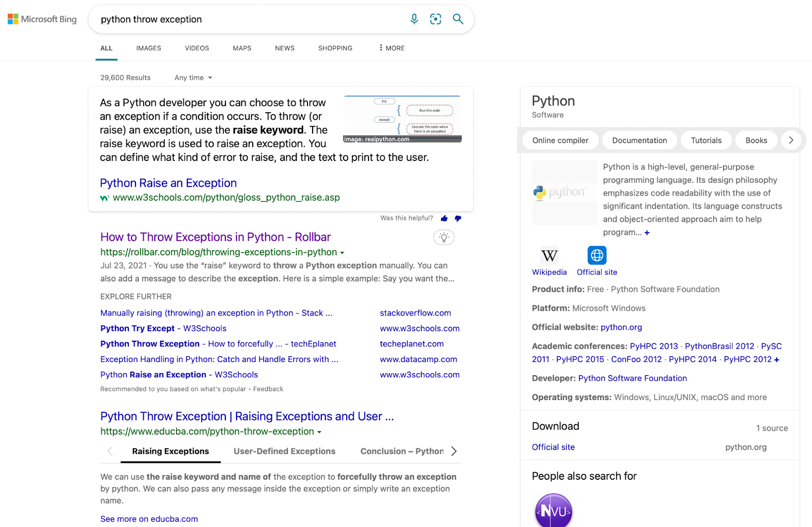Expand the Python description with the plus sign

(x=647, y=233)
